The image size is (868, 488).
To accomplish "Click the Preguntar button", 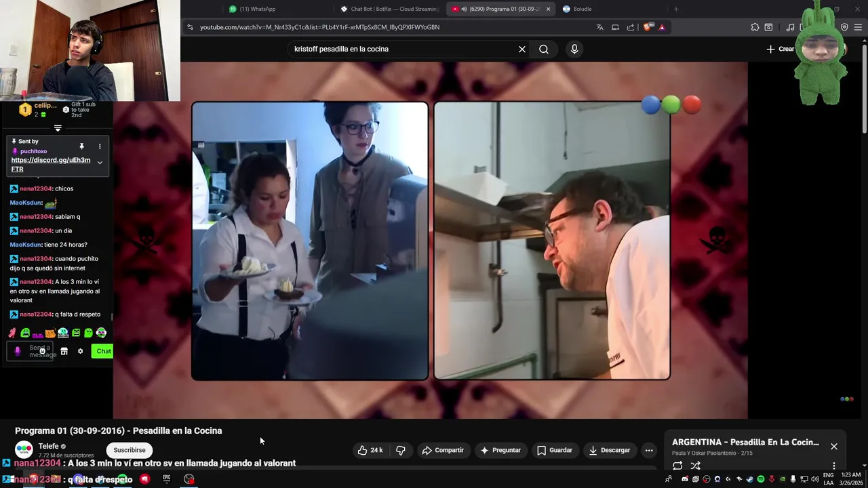I will click(x=500, y=450).
